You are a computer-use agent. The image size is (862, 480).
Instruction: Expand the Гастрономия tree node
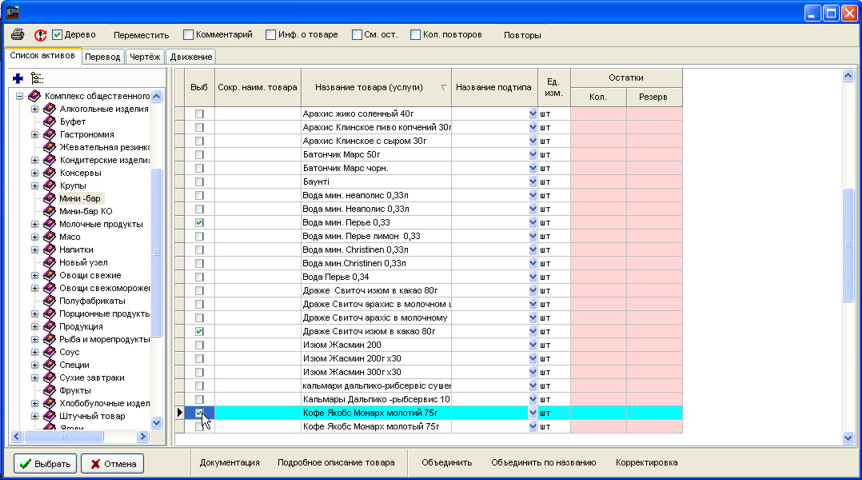tap(35, 135)
